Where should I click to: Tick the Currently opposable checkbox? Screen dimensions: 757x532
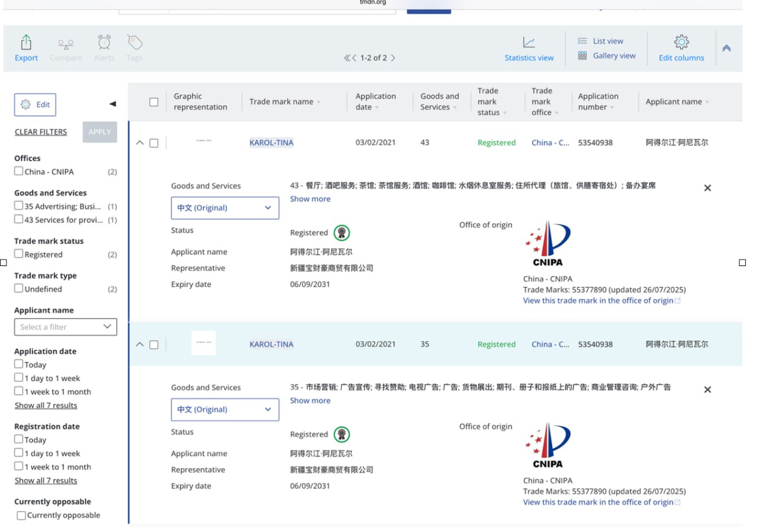(21, 515)
